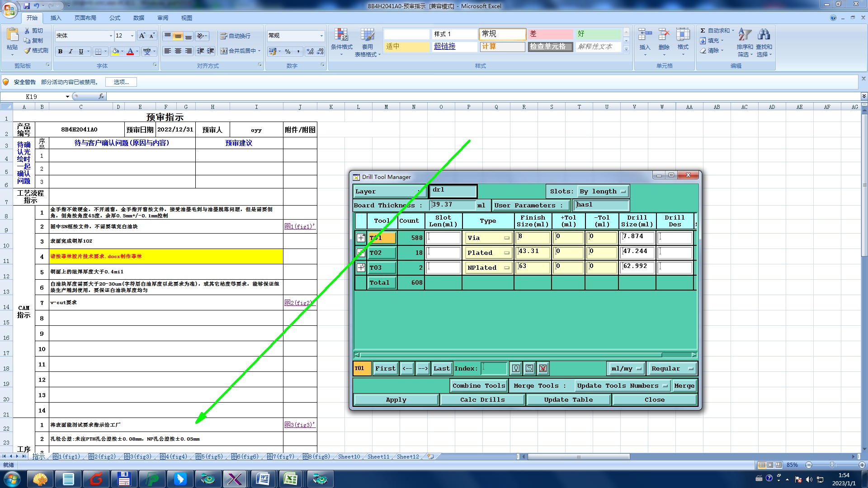
Task: Click the highlight tool icon in Drill Tool Manager
Action: click(516, 369)
